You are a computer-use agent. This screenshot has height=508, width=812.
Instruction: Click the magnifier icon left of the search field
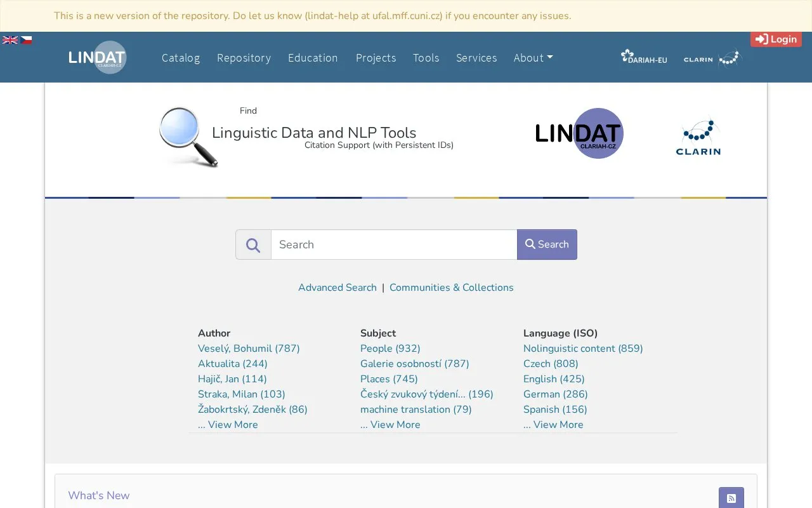253,244
